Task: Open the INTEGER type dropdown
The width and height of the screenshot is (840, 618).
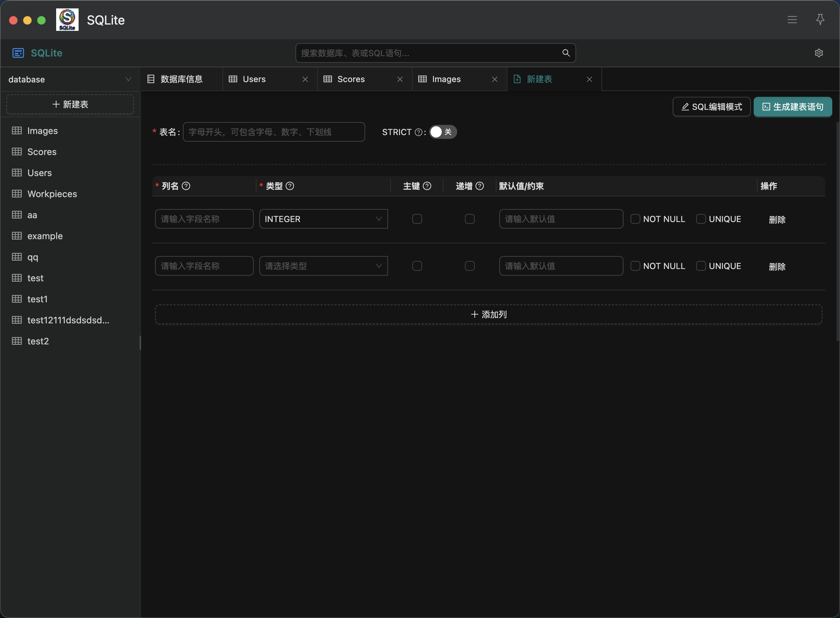Action: click(x=323, y=219)
